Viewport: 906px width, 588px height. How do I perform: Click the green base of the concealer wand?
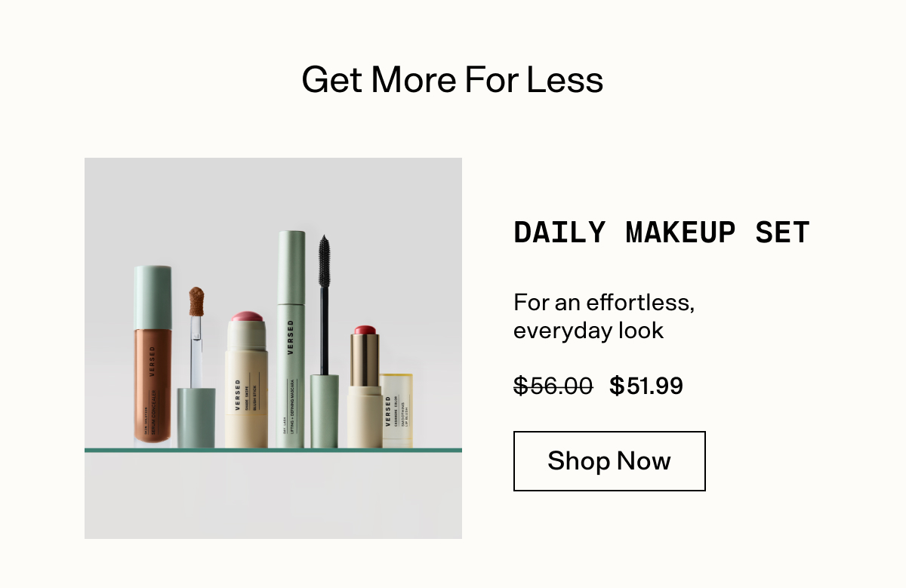pos(196,418)
